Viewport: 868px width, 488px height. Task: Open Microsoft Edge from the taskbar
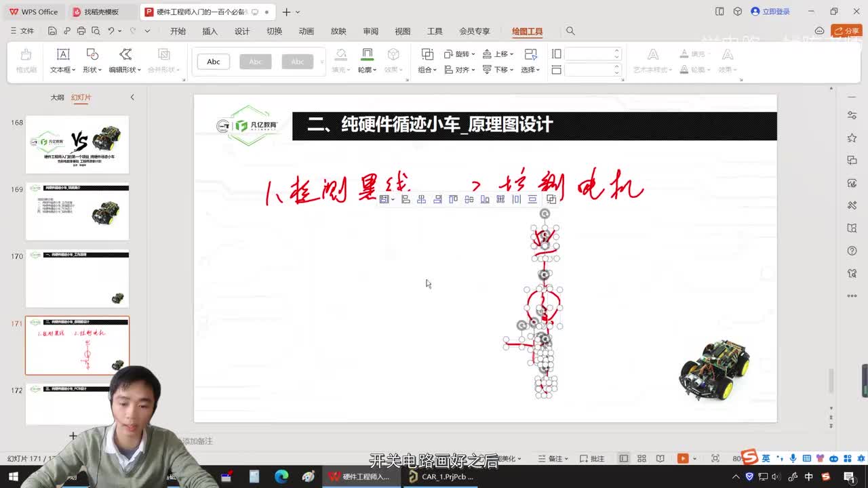coord(281,476)
